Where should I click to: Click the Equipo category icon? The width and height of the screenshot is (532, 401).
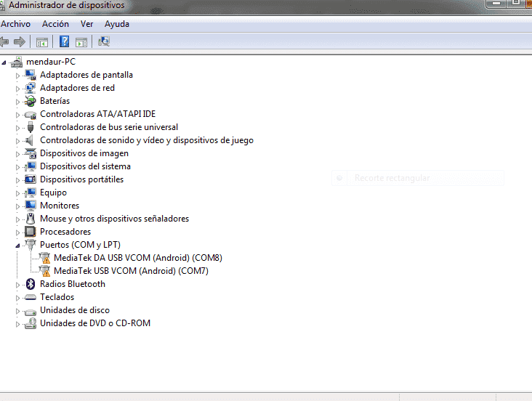tap(31, 193)
